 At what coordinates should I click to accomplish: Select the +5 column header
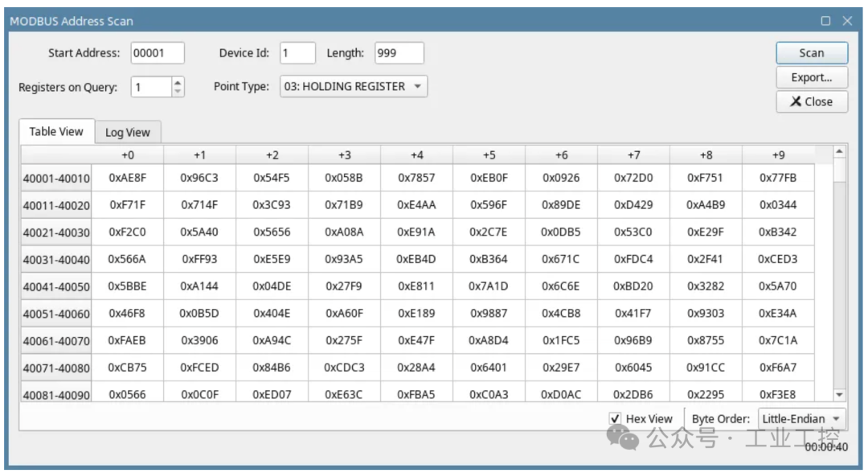pyautogui.click(x=489, y=155)
